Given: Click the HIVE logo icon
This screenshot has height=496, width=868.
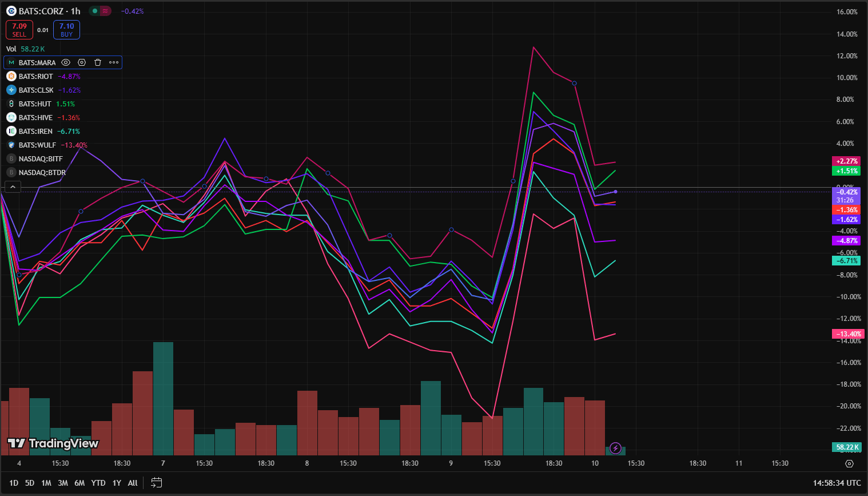Looking at the screenshot, I should pyautogui.click(x=11, y=117).
